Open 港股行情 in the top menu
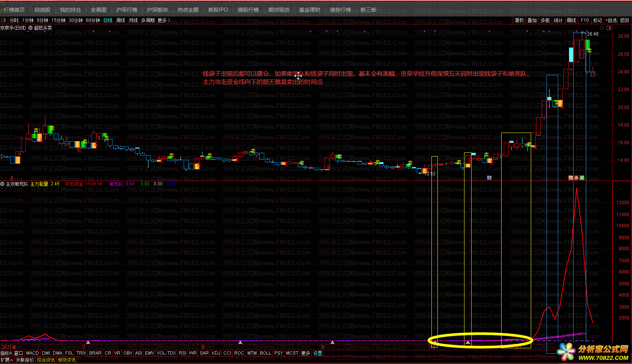This screenshot has height=364, width=632. [248, 10]
